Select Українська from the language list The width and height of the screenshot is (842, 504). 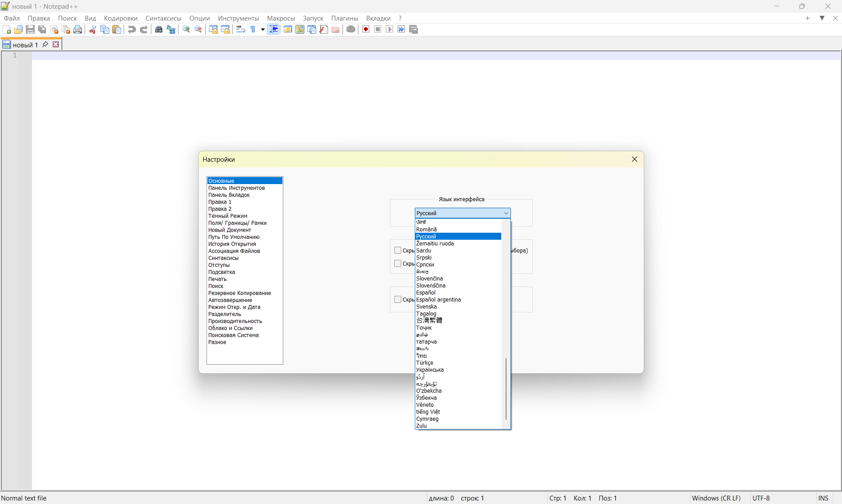(x=430, y=370)
